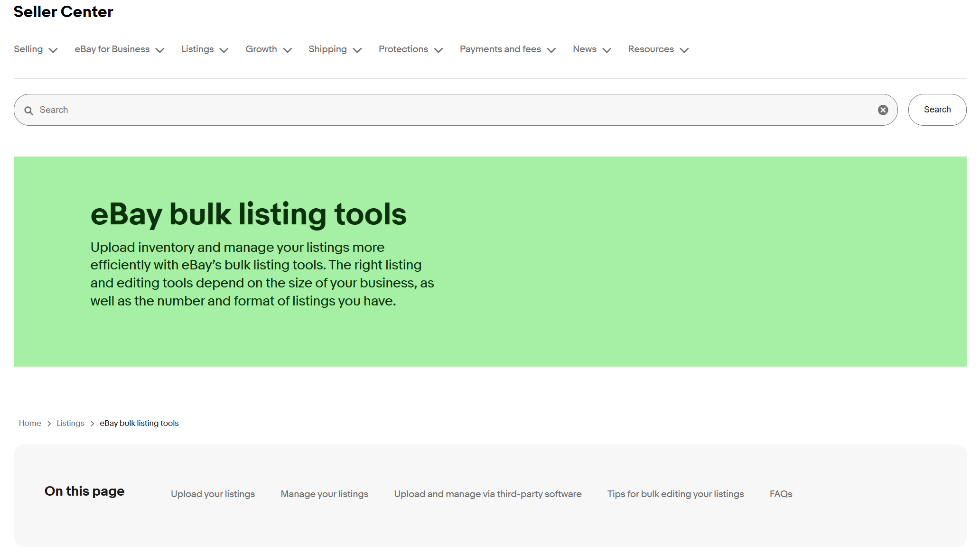
Task: Click the chevron next to Resources
Action: [x=684, y=50]
